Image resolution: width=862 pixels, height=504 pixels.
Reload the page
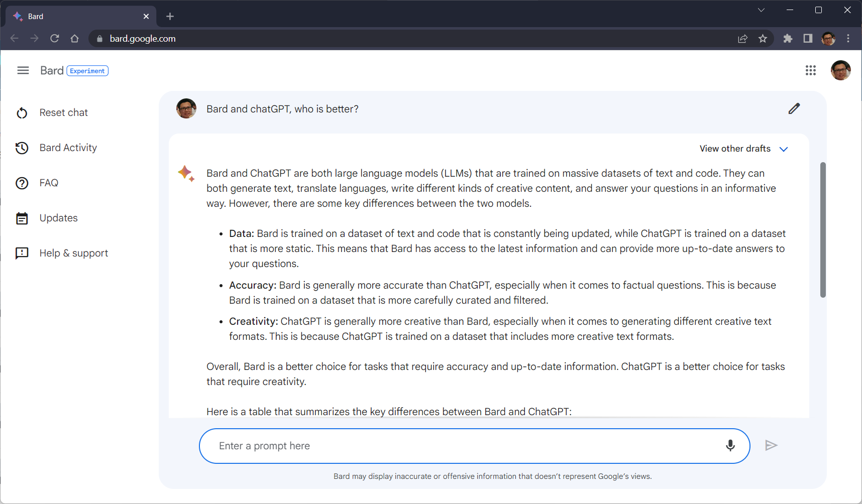coord(55,39)
